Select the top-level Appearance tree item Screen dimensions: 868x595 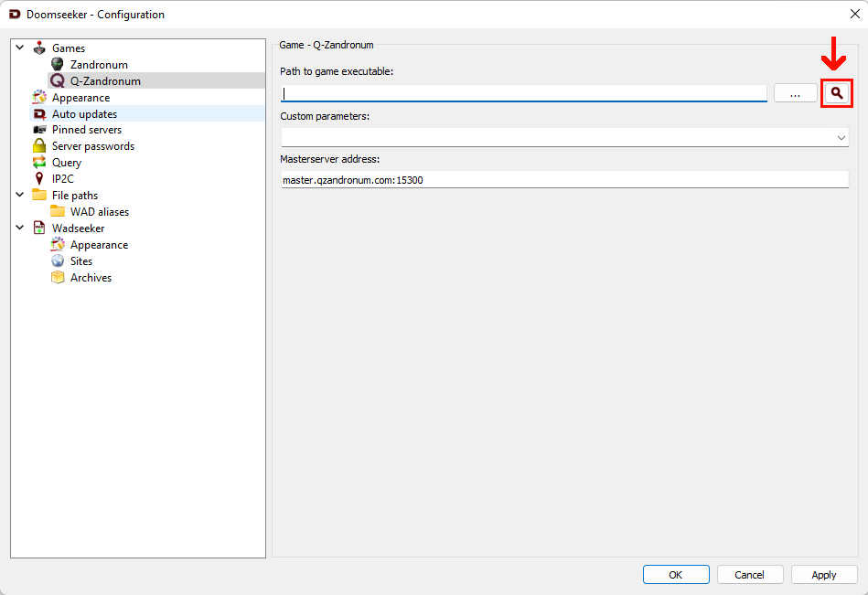(80, 98)
